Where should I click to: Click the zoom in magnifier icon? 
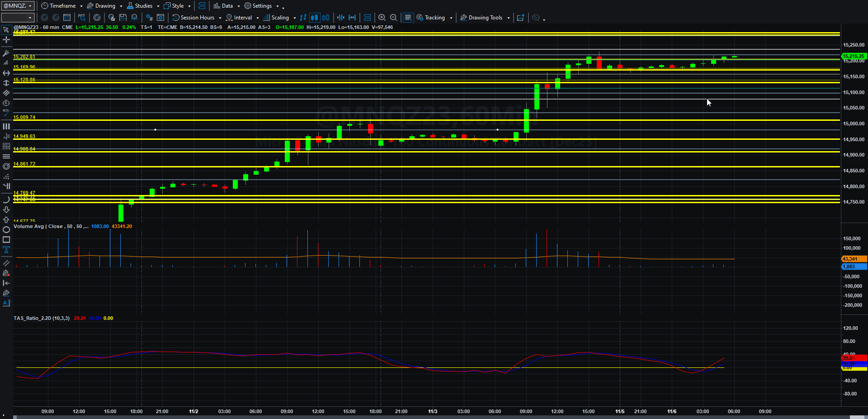382,18
